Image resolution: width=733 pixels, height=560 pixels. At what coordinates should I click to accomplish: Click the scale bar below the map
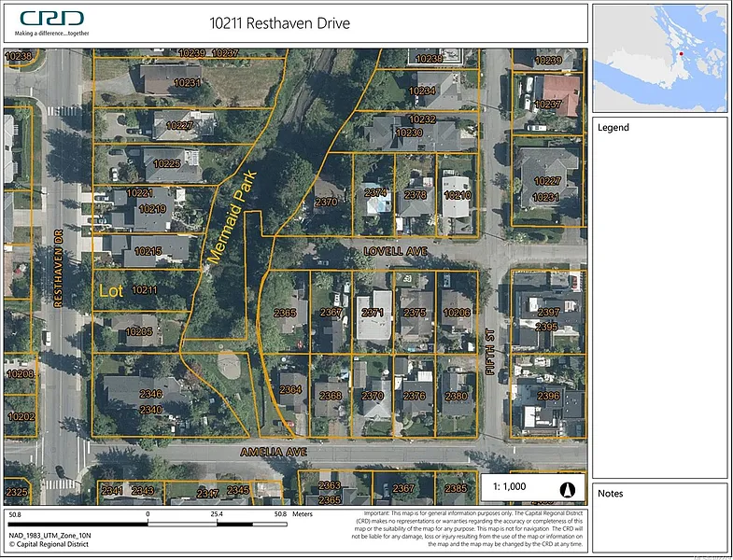coord(149,524)
